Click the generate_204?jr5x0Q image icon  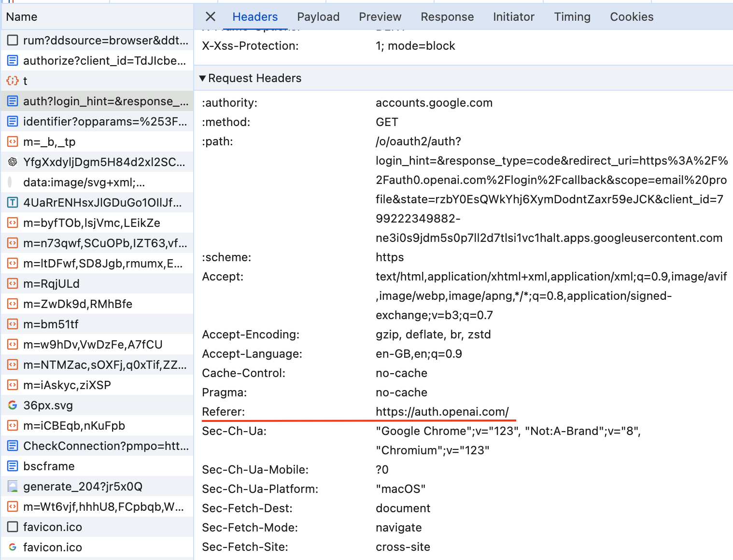pyautogui.click(x=13, y=487)
